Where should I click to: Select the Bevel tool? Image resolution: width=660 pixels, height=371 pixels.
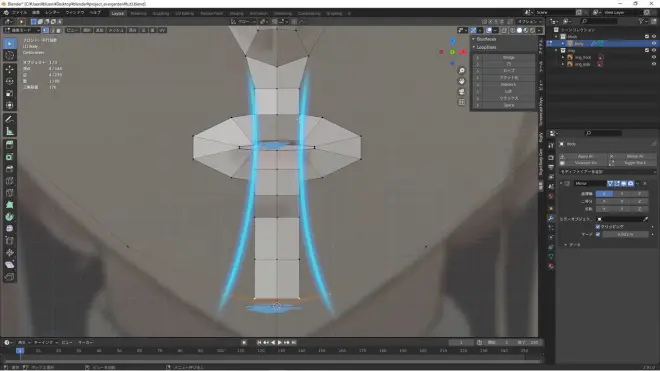click(x=10, y=169)
